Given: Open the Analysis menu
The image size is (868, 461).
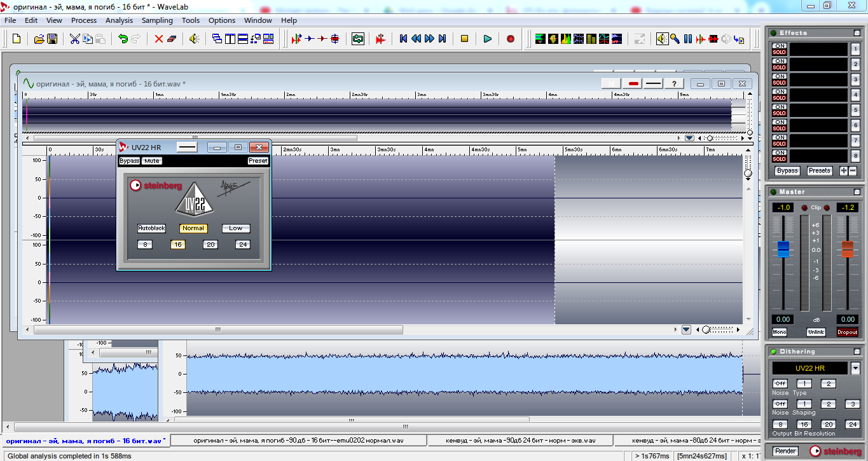Looking at the screenshot, I should 119,20.
